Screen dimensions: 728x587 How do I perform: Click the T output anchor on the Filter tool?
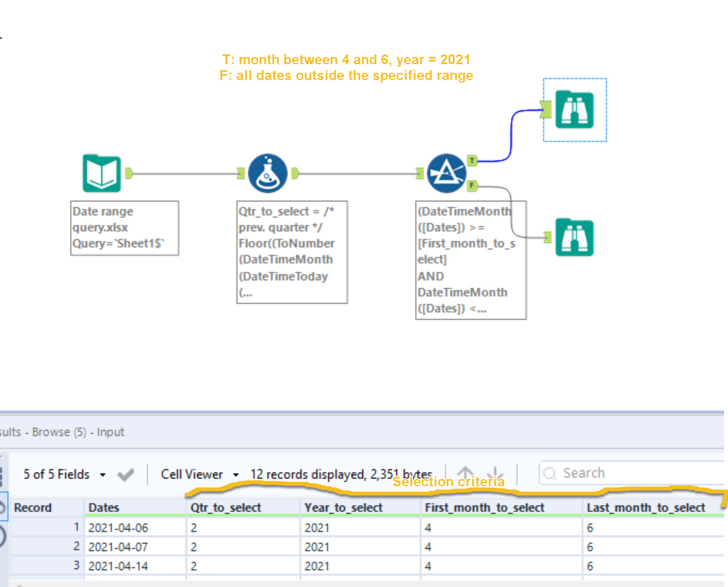472,161
